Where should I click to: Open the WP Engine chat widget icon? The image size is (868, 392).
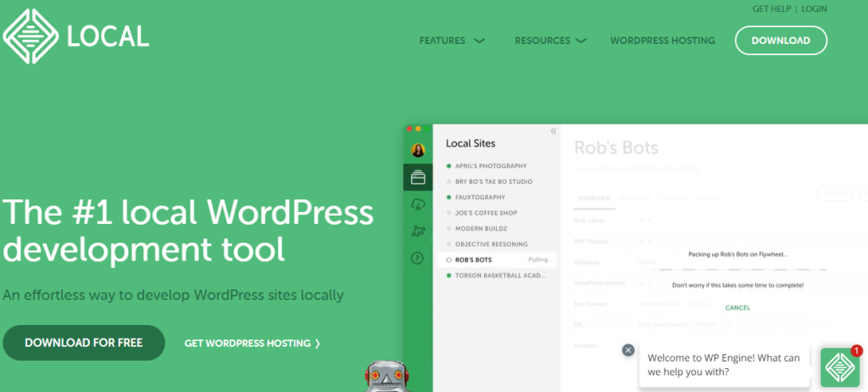click(840, 367)
